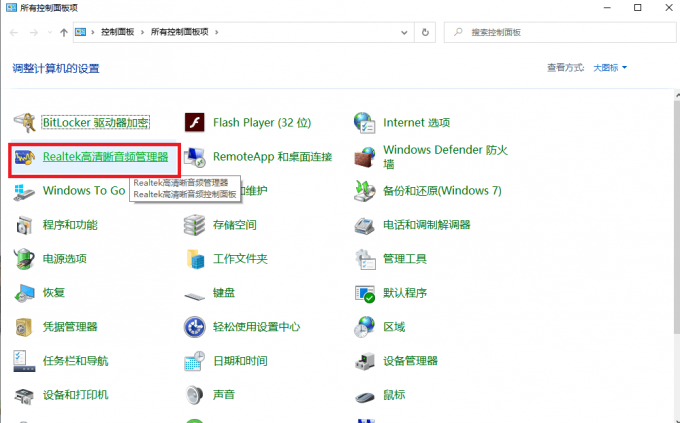This screenshot has height=423, width=680.
Task: Open the 声音 text link
Action: 224,395
